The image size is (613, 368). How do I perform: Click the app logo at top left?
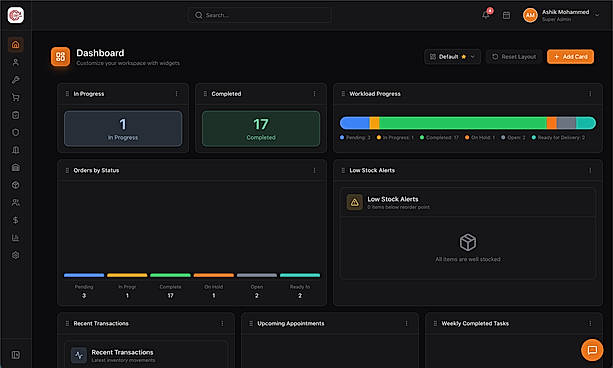[16, 15]
